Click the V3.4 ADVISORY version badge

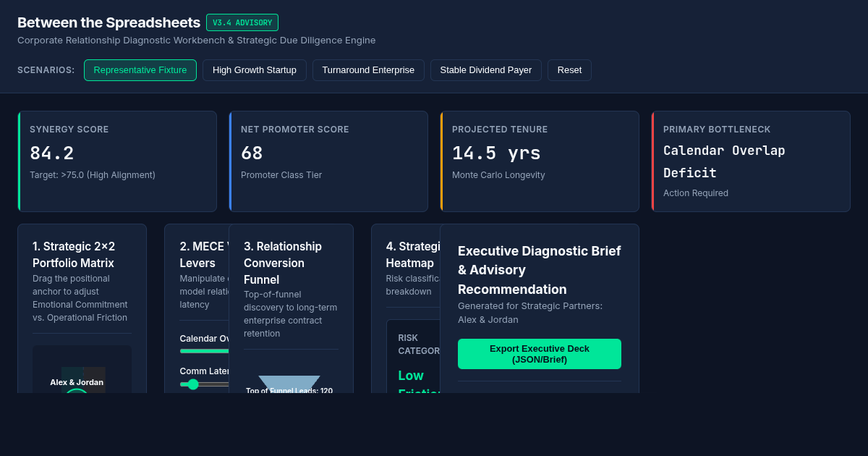(x=242, y=22)
